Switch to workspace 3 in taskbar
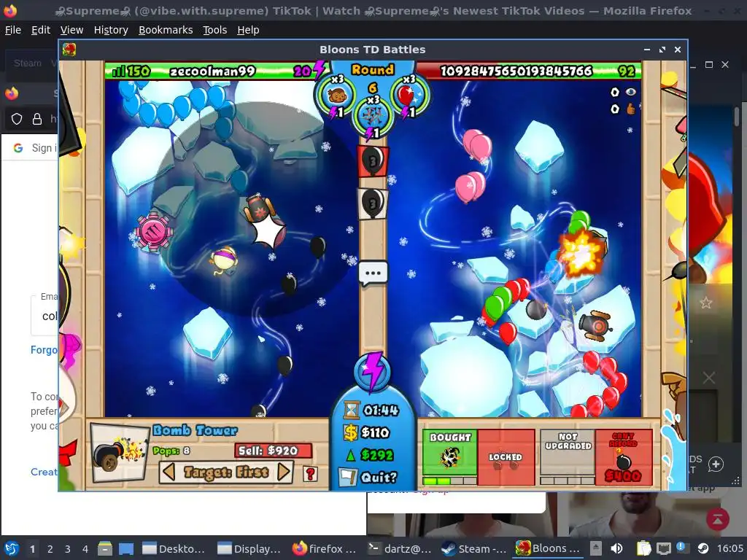This screenshot has height=560, width=747. click(x=68, y=549)
